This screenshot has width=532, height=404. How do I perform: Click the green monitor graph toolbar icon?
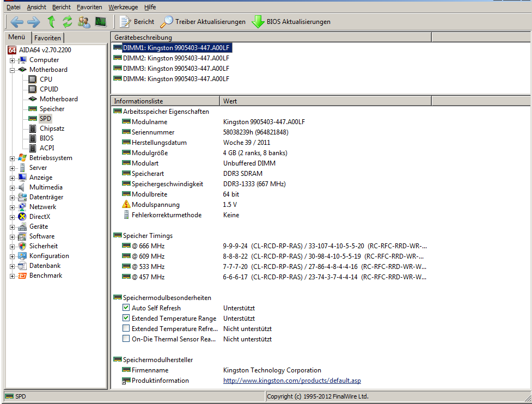click(x=100, y=22)
